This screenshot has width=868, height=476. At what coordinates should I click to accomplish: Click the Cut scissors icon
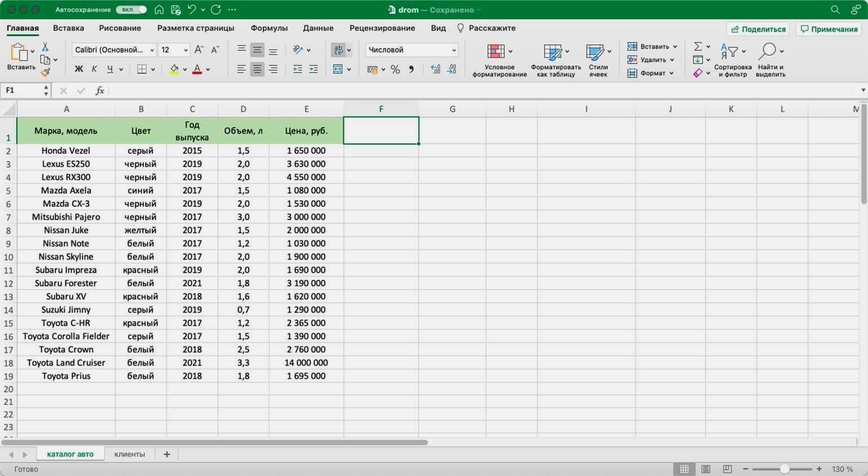point(45,47)
